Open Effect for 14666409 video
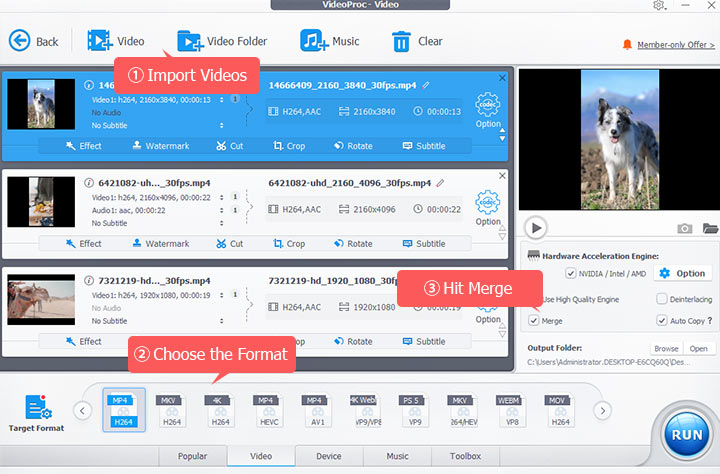 pos(84,146)
